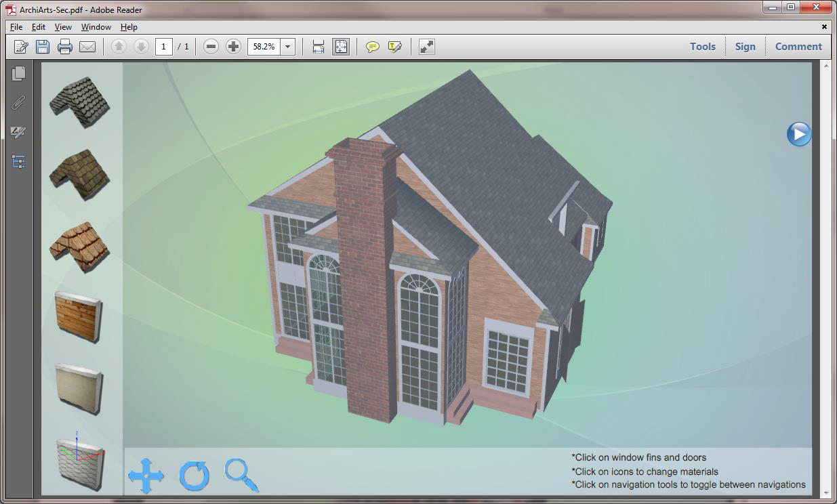837x504 pixels.
Task: Click the blue play button
Action: [799, 133]
